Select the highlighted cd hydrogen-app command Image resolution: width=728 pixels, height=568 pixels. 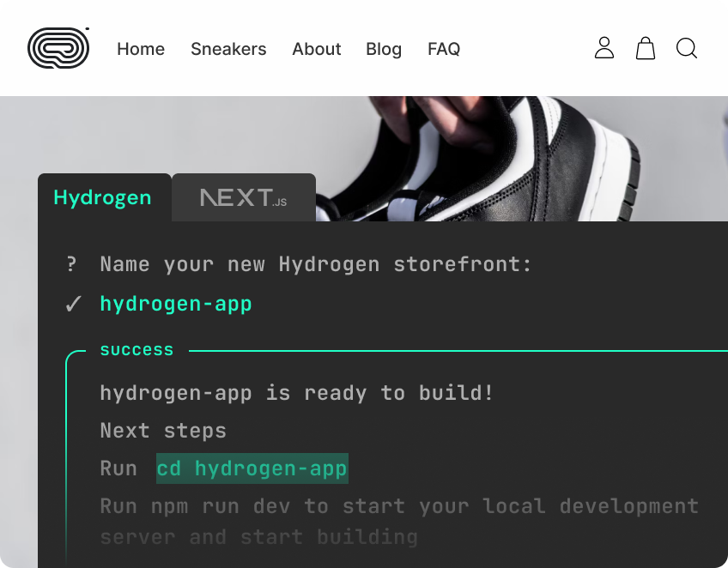(x=252, y=468)
